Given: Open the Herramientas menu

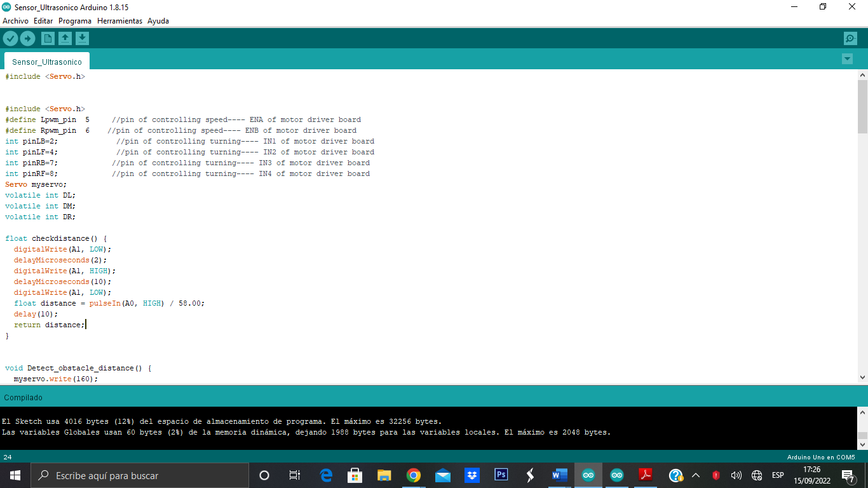Looking at the screenshot, I should tap(119, 21).
